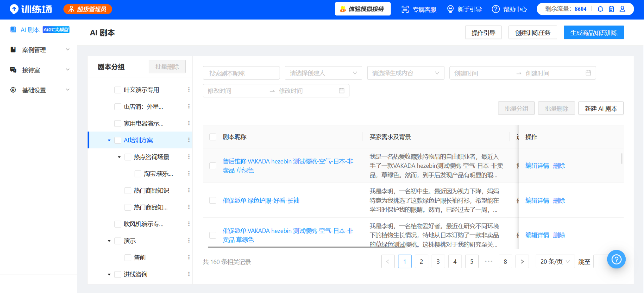Click the 接待室 chat icon
The width and height of the screenshot is (644, 293).
pos(13,70)
